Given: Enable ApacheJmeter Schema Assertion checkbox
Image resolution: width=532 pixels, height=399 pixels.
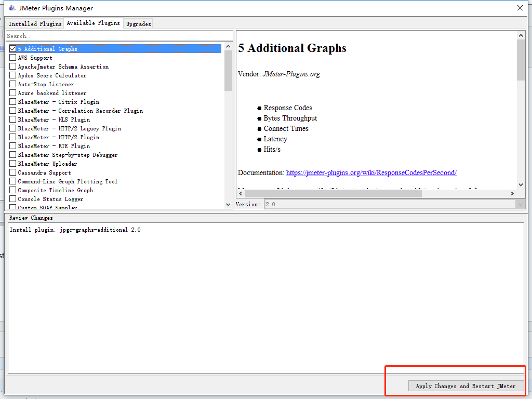Looking at the screenshot, I should [13, 66].
